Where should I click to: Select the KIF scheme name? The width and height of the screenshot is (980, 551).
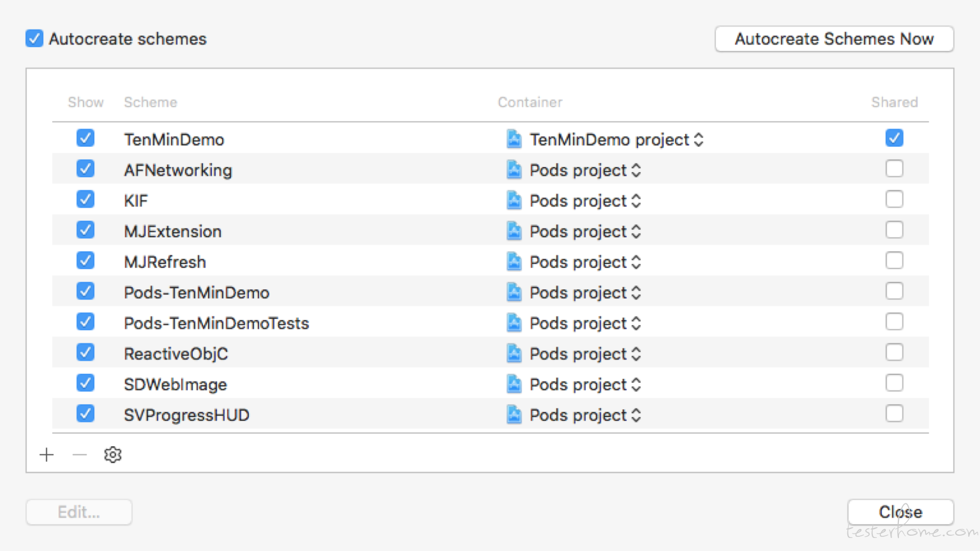(x=136, y=201)
